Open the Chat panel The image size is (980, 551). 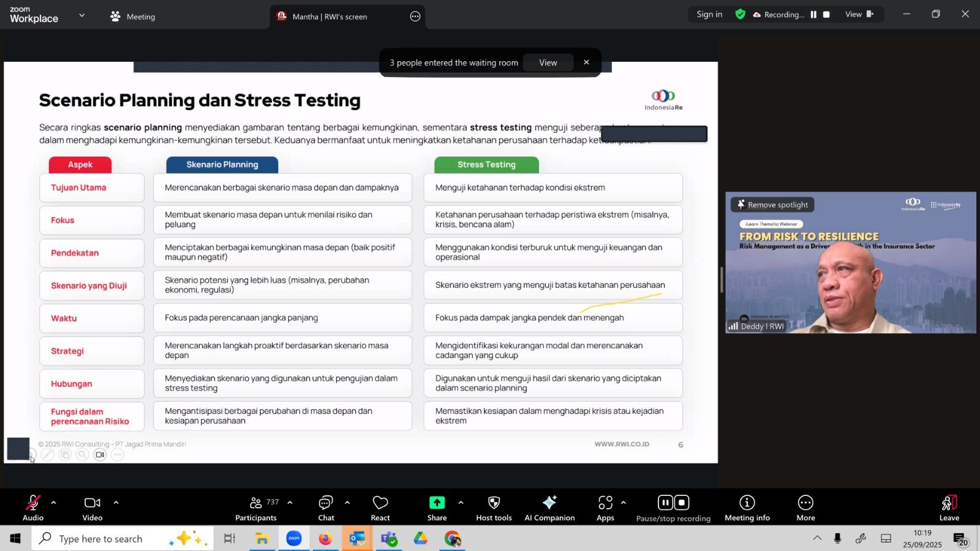(x=326, y=508)
